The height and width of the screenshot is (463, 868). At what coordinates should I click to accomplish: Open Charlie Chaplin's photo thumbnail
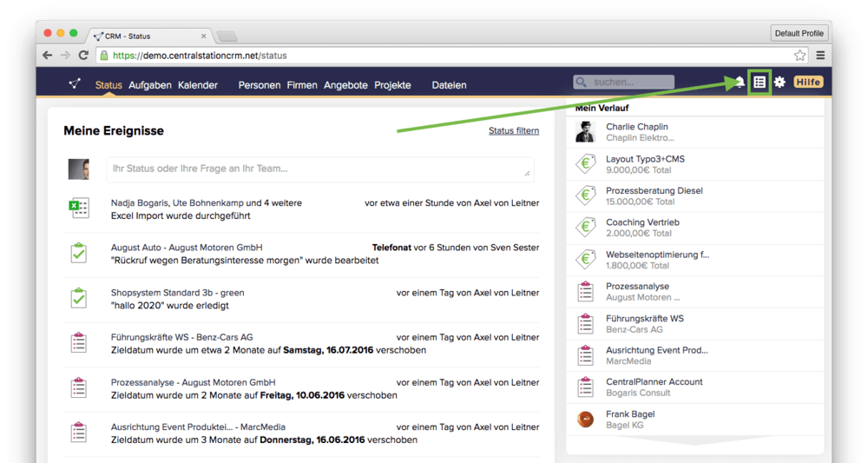click(x=585, y=132)
